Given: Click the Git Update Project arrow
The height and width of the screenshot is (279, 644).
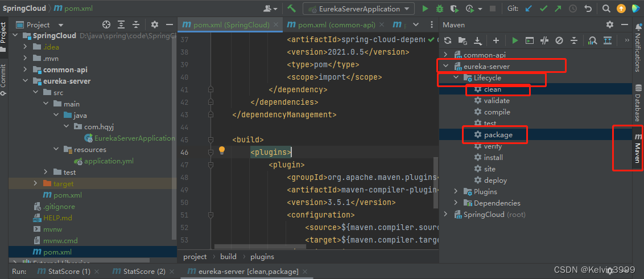Looking at the screenshot, I should [529, 9].
